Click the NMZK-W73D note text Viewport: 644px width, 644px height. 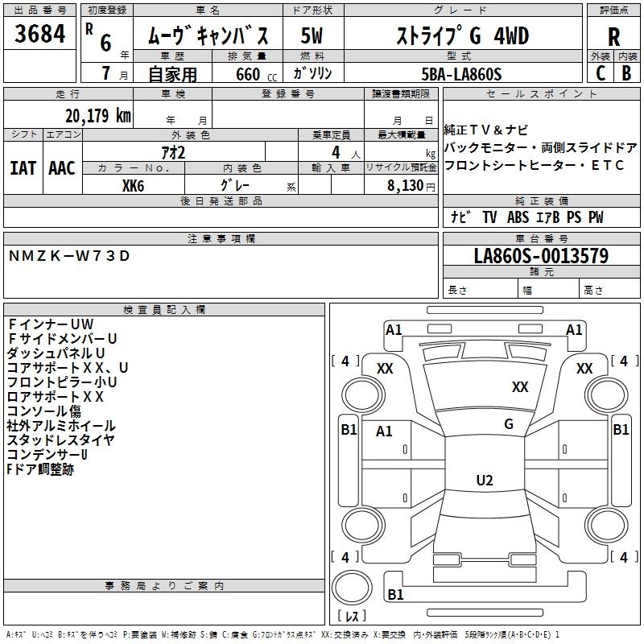[x=68, y=256]
